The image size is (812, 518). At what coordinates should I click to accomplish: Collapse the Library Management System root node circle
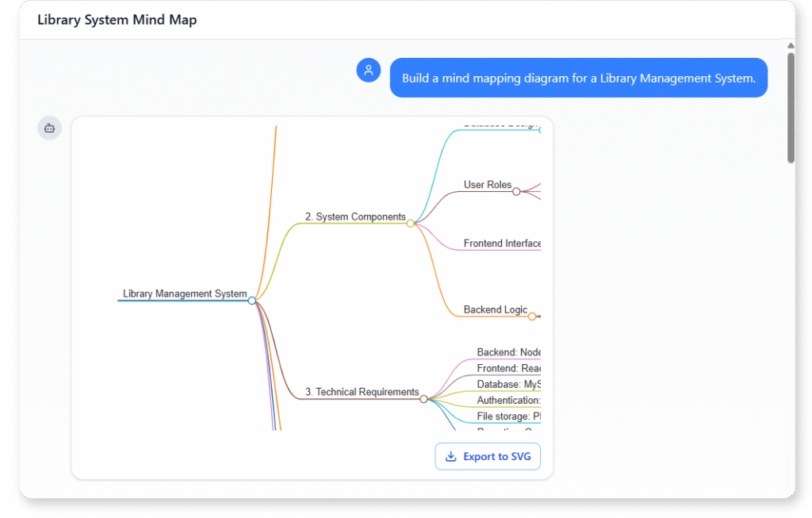click(252, 301)
